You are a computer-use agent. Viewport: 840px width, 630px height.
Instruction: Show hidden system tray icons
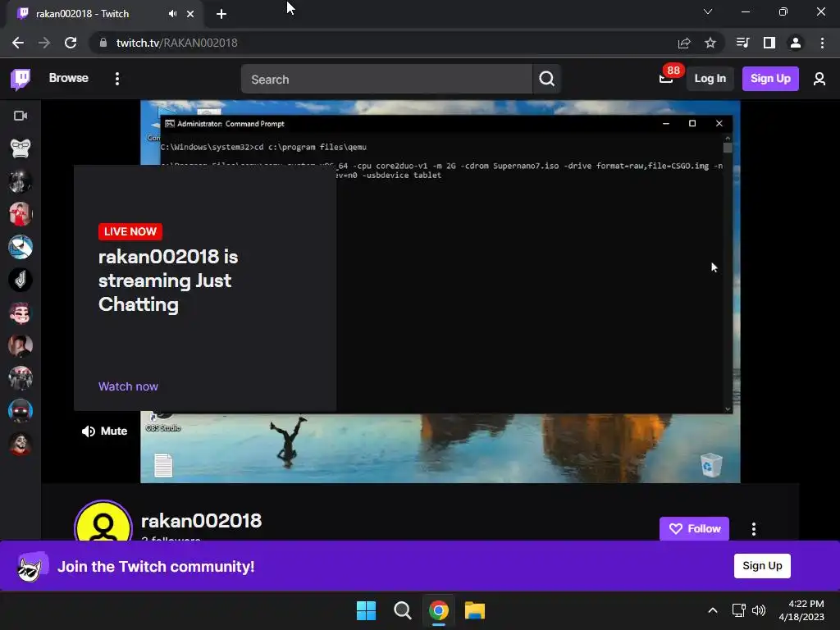click(713, 610)
